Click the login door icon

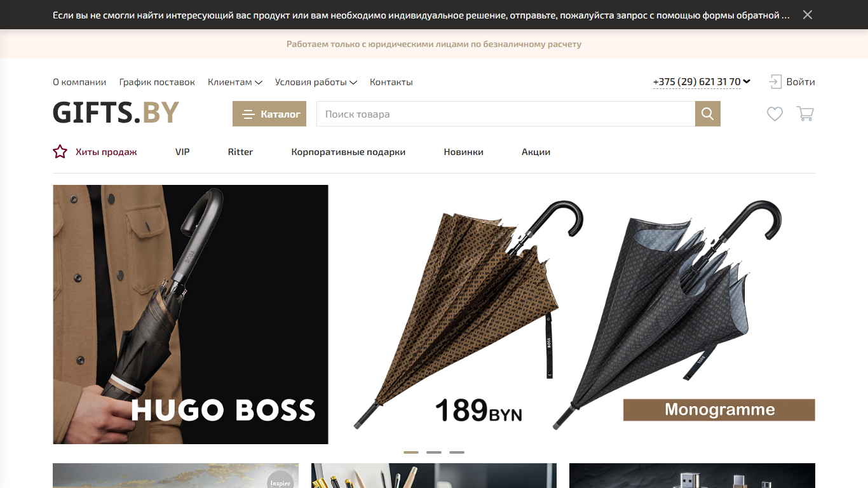(x=775, y=81)
